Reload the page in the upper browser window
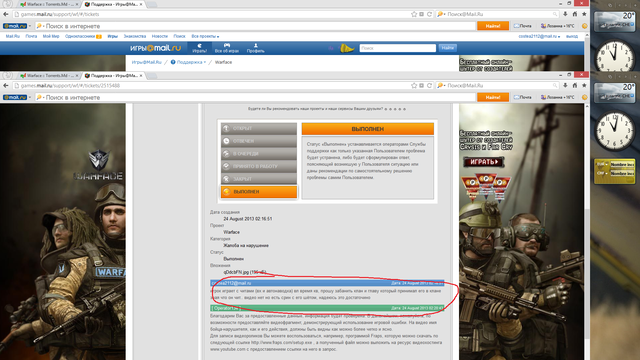The height and width of the screenshot is (360, 640). point(429,14)
